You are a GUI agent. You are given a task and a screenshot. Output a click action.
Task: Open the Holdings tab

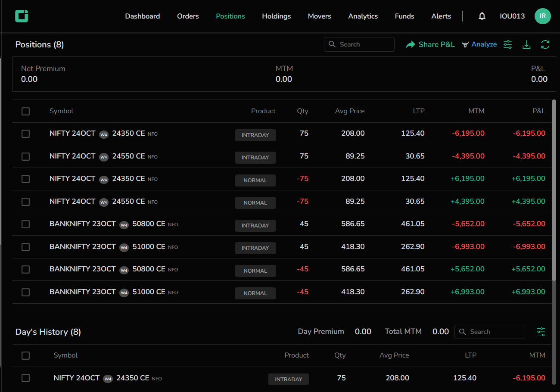click(x=276, y=16)
